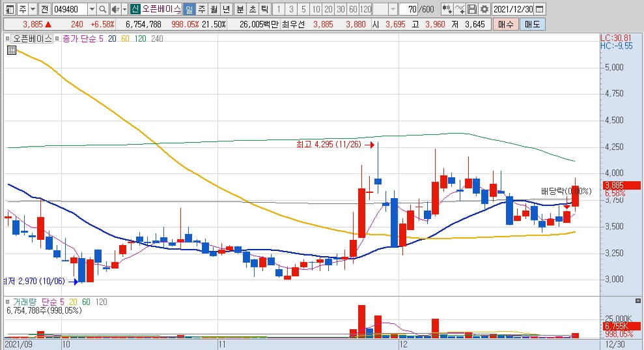Screen dimensions: 644x350
Task: Click the 거래량 volume panel label
Action: coord(24,302)
